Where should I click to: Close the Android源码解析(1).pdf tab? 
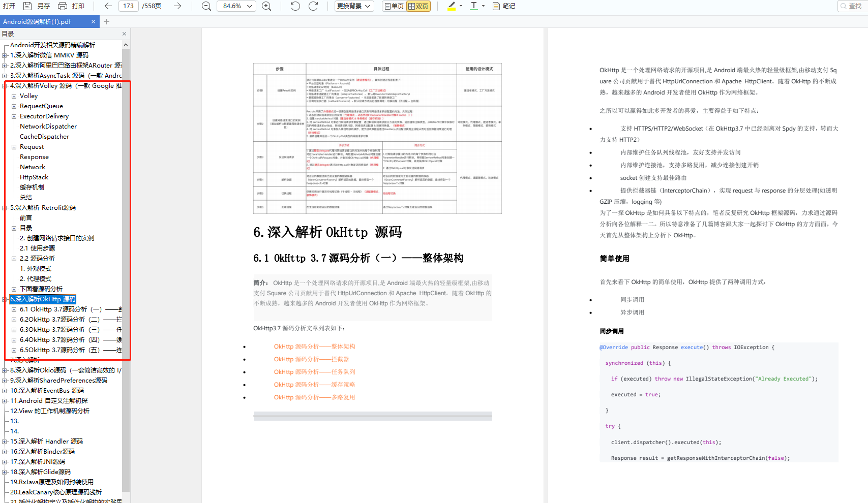click(93, 22)
